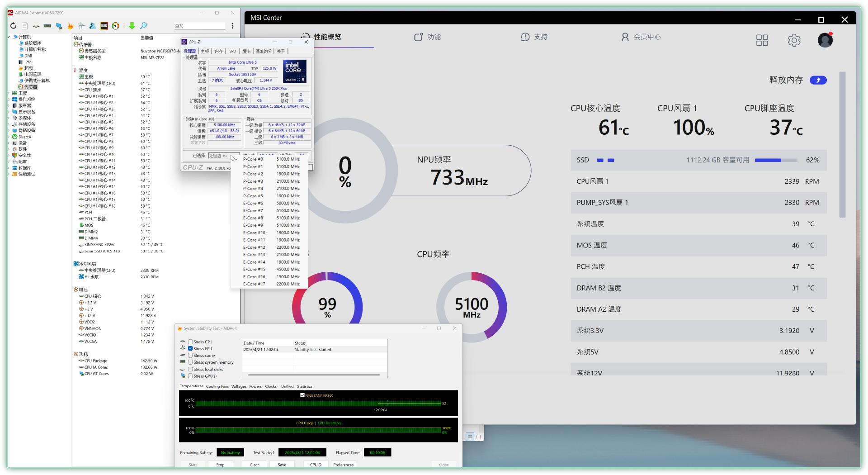Switch to Statistics tab in Stability Test

click(x=305, y=386)
